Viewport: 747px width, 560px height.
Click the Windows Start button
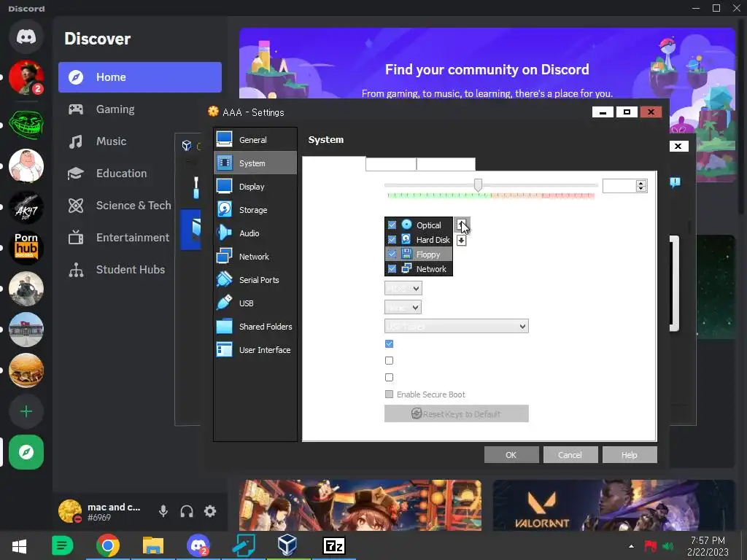pyautogui.click(x=19, y=545)
